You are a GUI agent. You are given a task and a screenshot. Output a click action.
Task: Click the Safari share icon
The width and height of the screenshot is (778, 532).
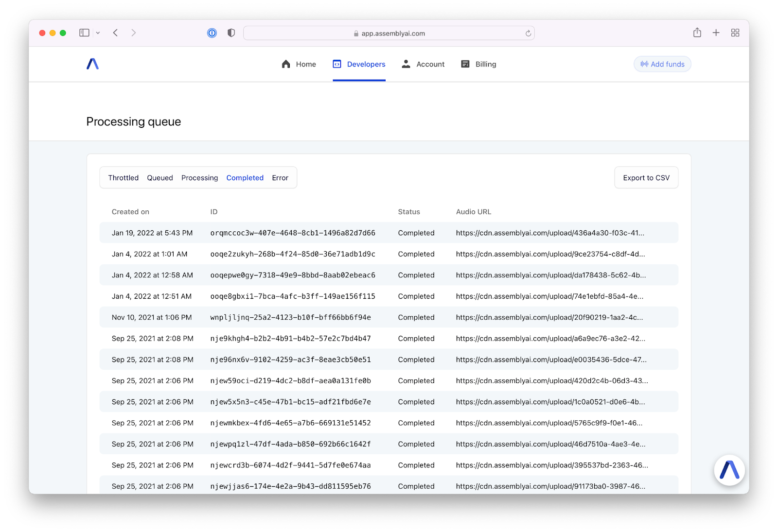click(697, 33)
